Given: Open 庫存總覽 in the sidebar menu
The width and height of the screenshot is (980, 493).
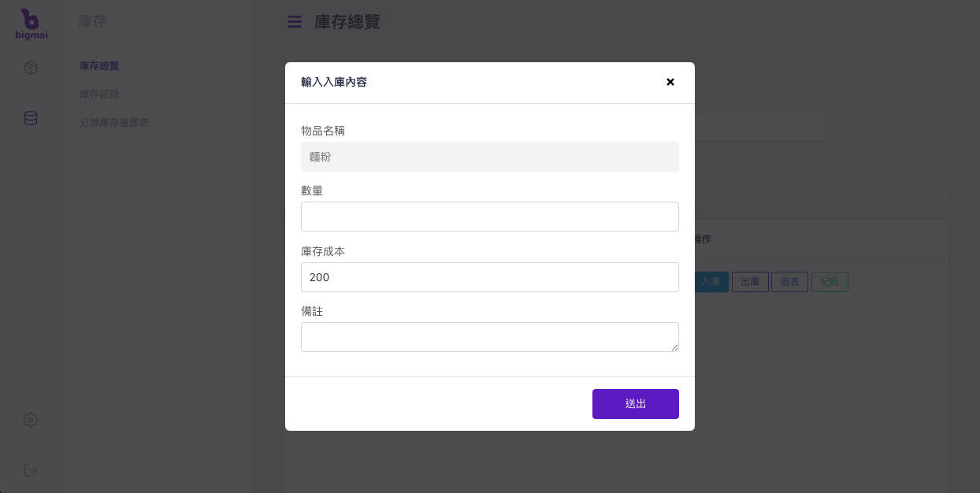Looking at the screenshot, I should [x=99, y=66].
